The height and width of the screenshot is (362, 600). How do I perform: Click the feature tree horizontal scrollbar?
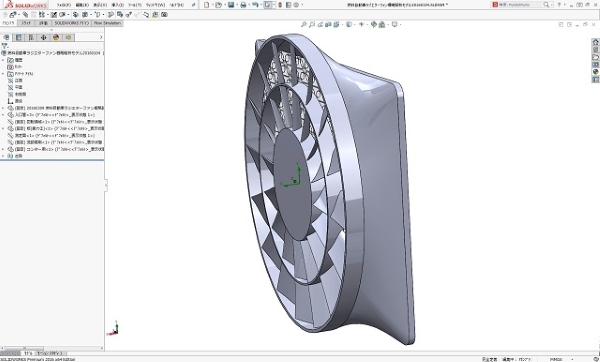coord(52,349)
